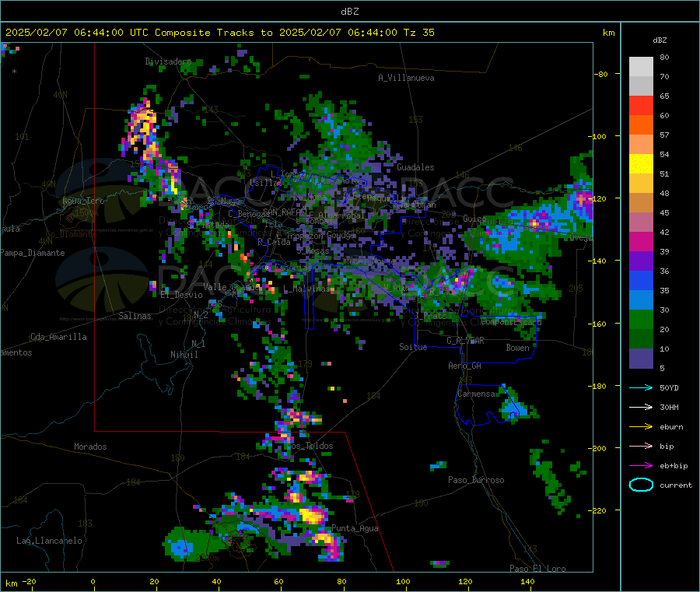
Task: Click the El_Desvio map label
Action: [x=181, y=295]
